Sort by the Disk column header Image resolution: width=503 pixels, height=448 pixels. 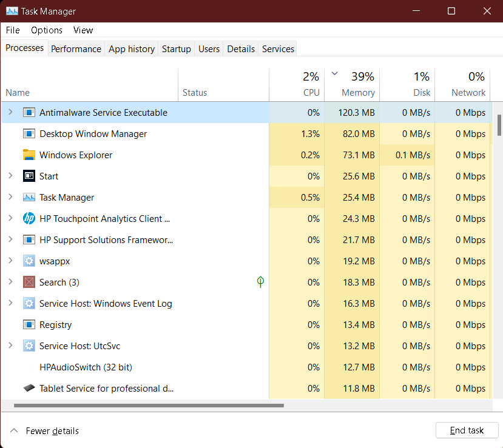pos(407,85)
